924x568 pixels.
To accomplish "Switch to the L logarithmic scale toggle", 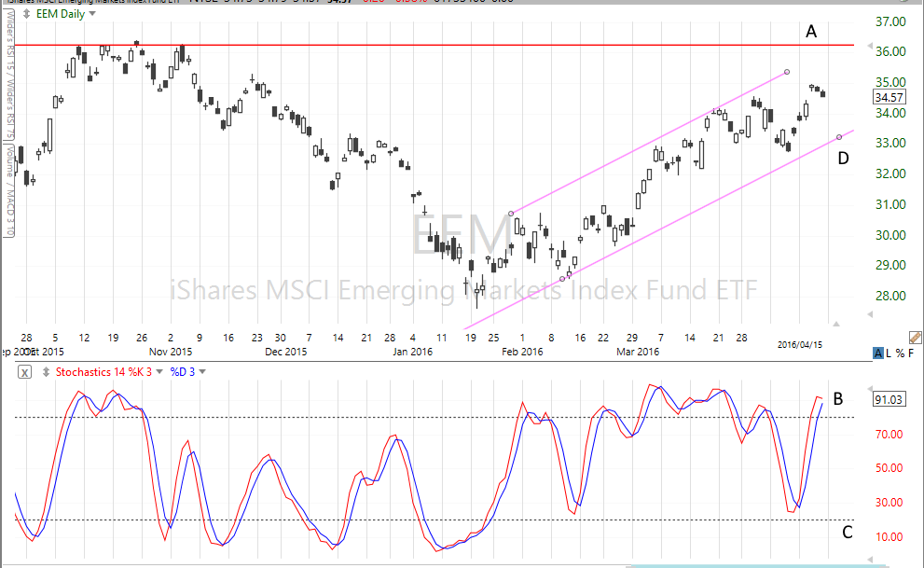I will pyautogui.click(x=889, y=353).
